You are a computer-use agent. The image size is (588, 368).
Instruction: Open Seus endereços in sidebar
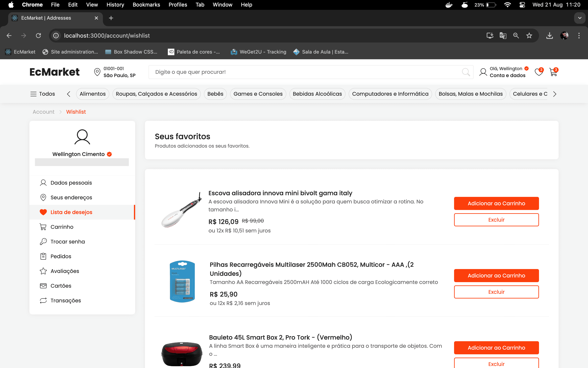click(82, 197)
